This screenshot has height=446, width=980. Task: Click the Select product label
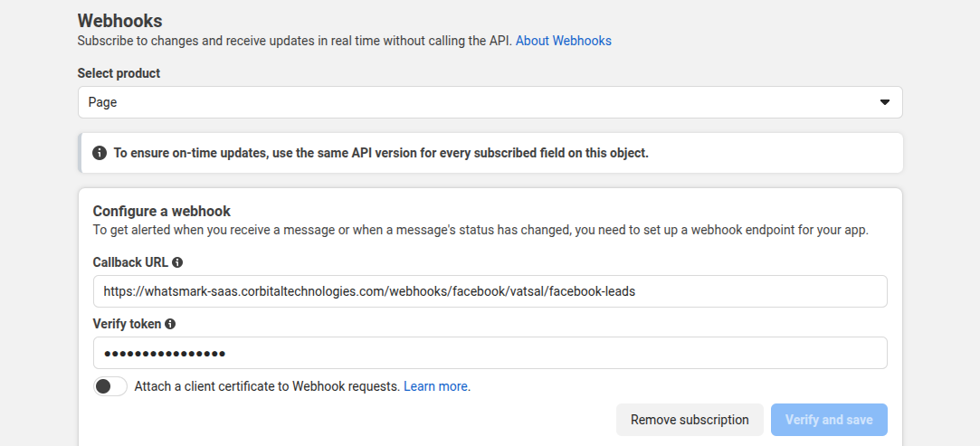click(x=119, y=73)
